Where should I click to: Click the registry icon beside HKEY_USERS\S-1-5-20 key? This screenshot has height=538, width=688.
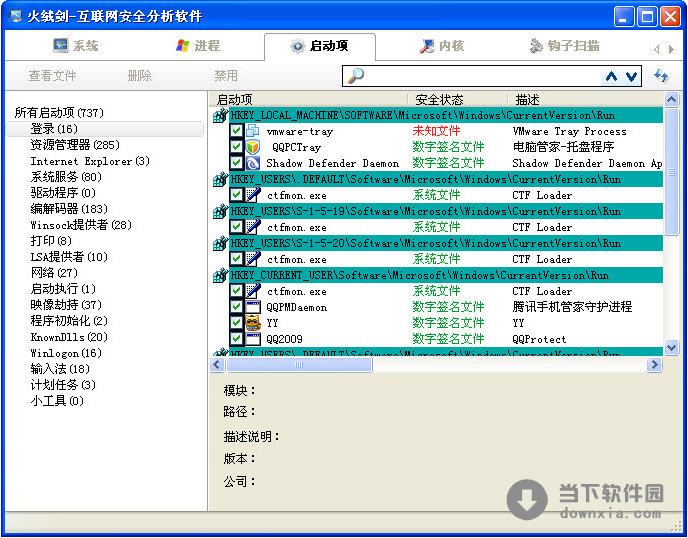(x=220, y=243)
